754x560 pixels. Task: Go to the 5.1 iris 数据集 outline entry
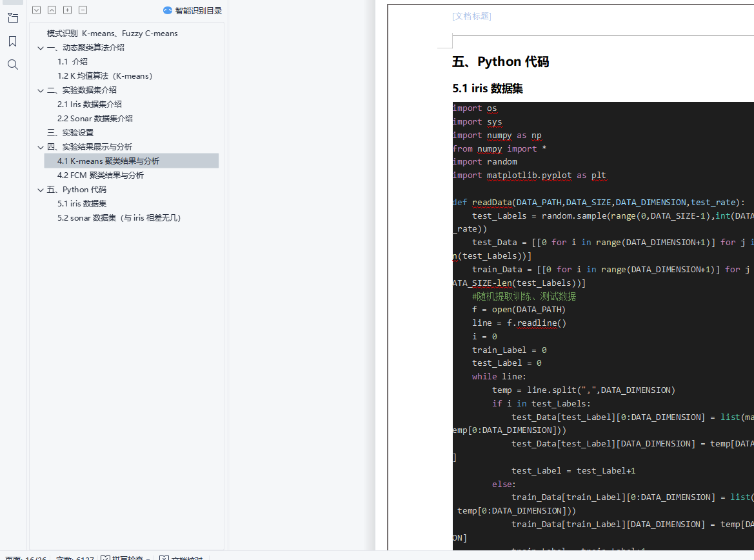click(x=82, y=204)
